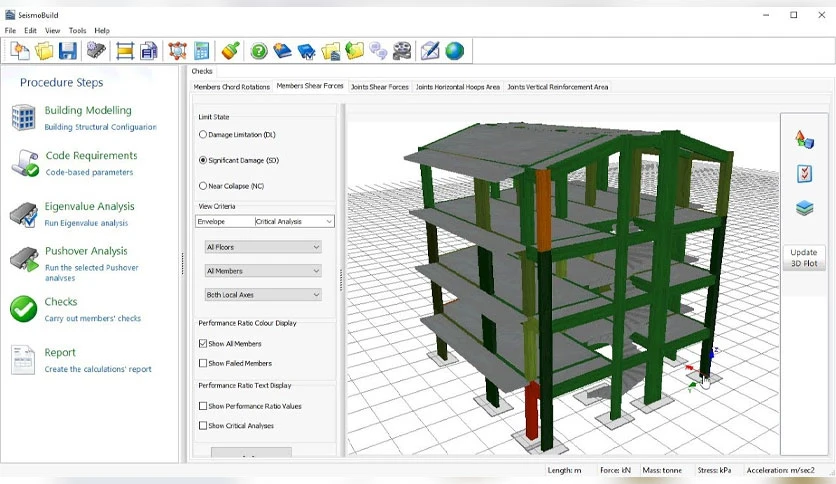Click the Envelope view criteria field
The height and width of the screenshot is (484, 836).
click(x=224, y=221)
